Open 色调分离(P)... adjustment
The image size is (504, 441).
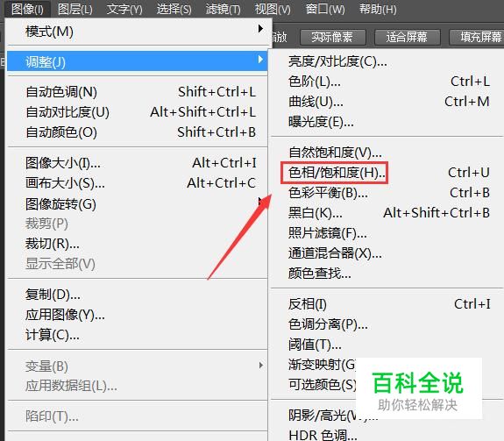tap(387, 324)
